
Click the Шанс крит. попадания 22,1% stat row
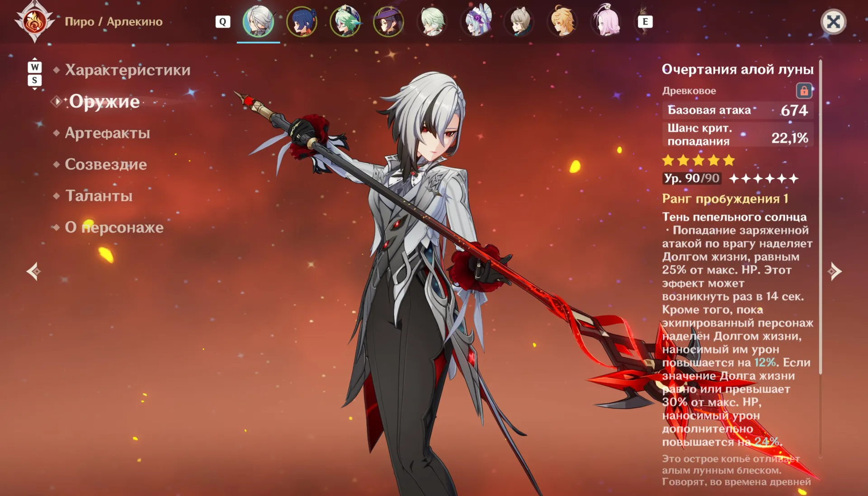click(x=738, y=134)
